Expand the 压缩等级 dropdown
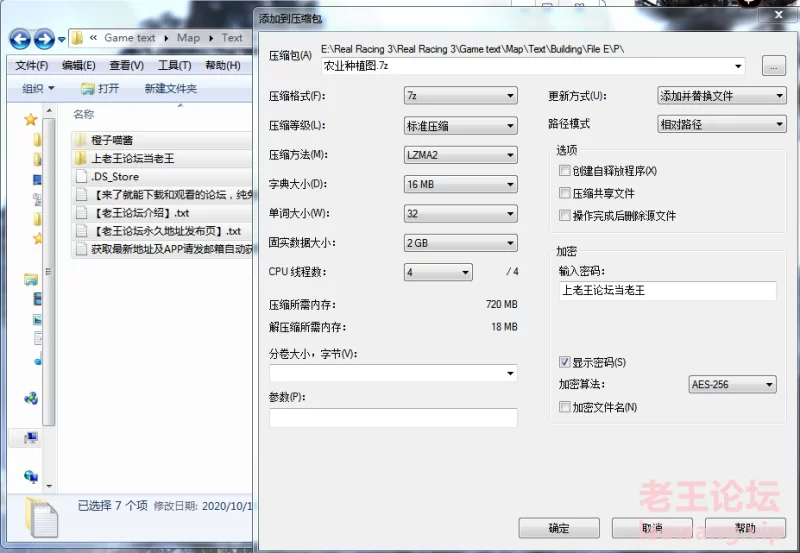The width and height of the screenshot is (800, 553). [x=460, y=126]
